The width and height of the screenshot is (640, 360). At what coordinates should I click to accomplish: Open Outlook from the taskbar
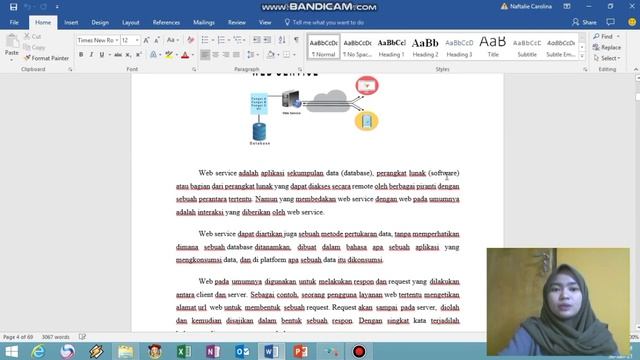242,351
